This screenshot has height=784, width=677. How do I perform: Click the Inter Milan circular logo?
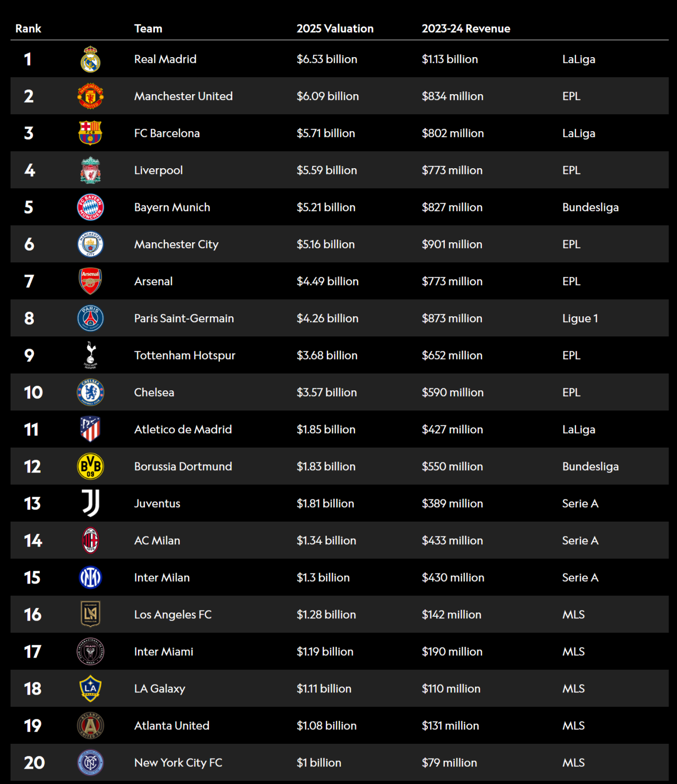(x=90, y=578)
